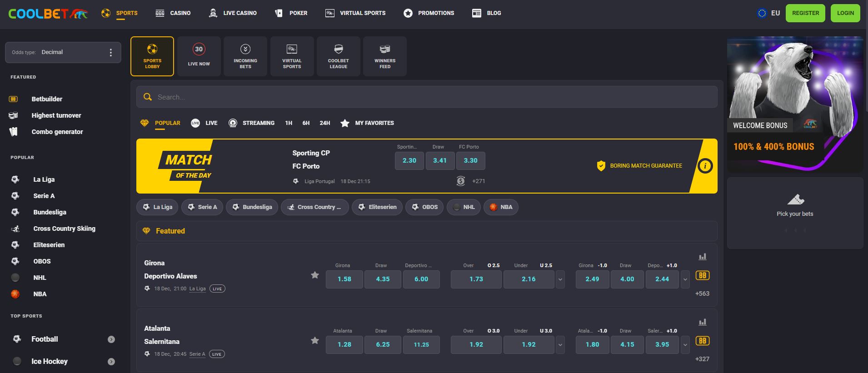Expand handicap options for Atalanta match
This screenshot has height=373, width=868.
coord(685,345)
